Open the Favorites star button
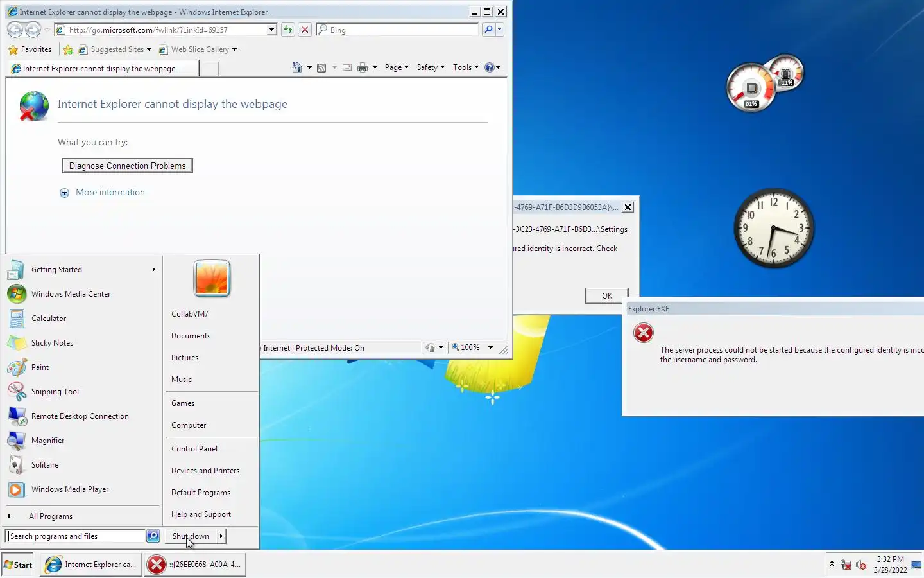Viewport: 924px width, 578px height. 30,49
